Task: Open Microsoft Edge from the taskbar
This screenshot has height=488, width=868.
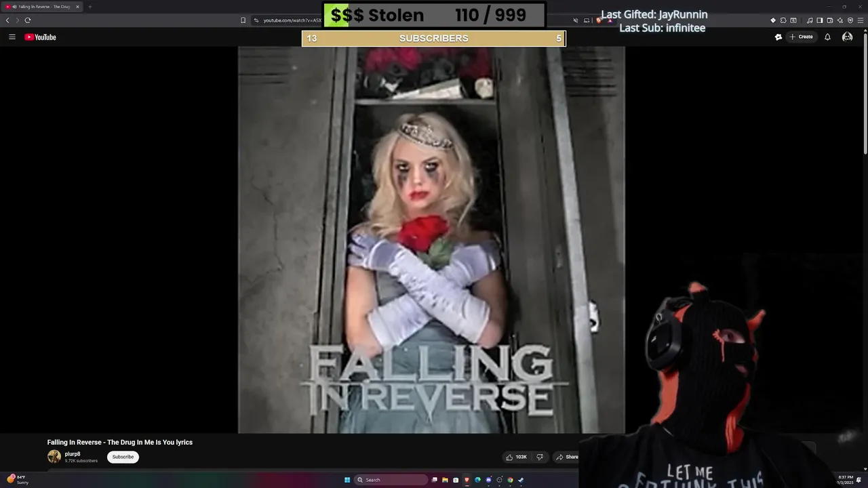Action: pyautogui.click(x=477, y=480)
